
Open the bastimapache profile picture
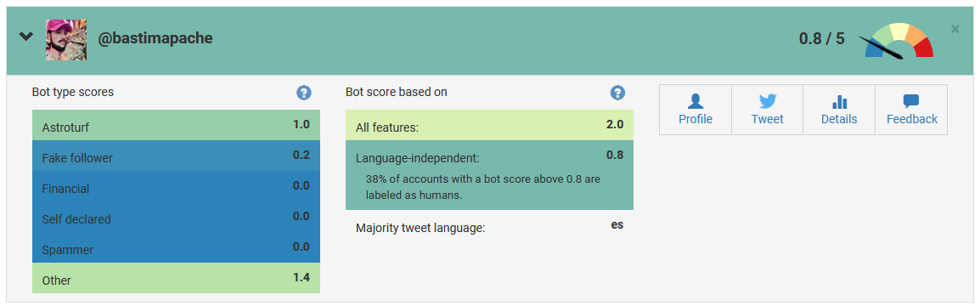pyautogui.click(x=66, y=39)
